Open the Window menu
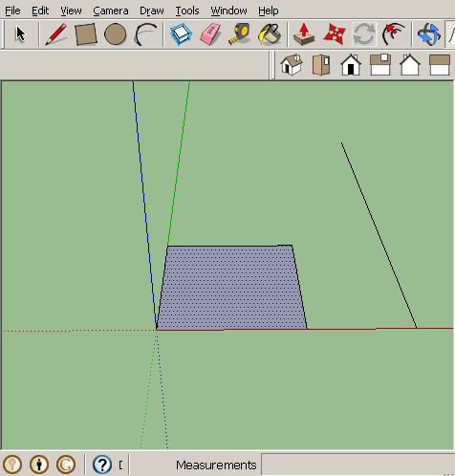 pos(228,11)
